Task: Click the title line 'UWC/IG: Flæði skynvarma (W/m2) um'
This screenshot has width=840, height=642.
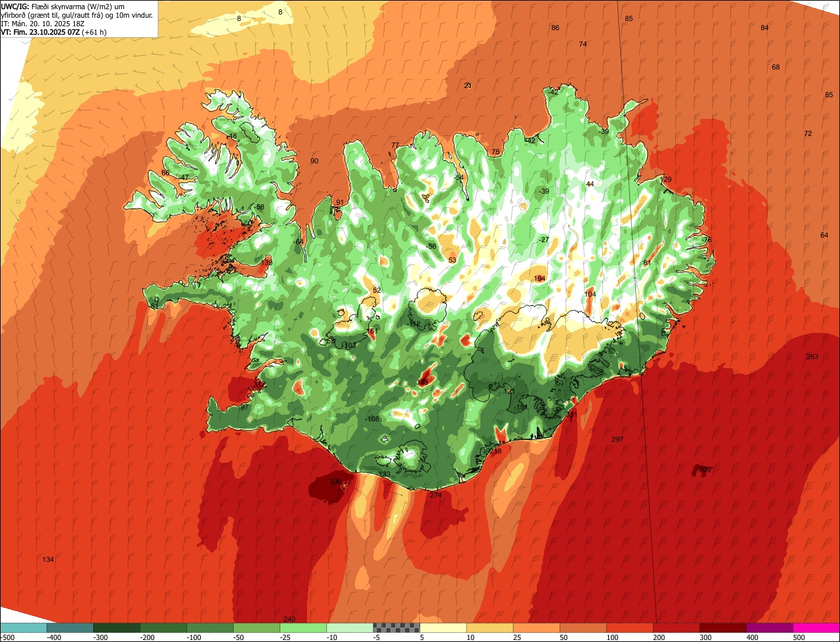Action: point(63,6)
